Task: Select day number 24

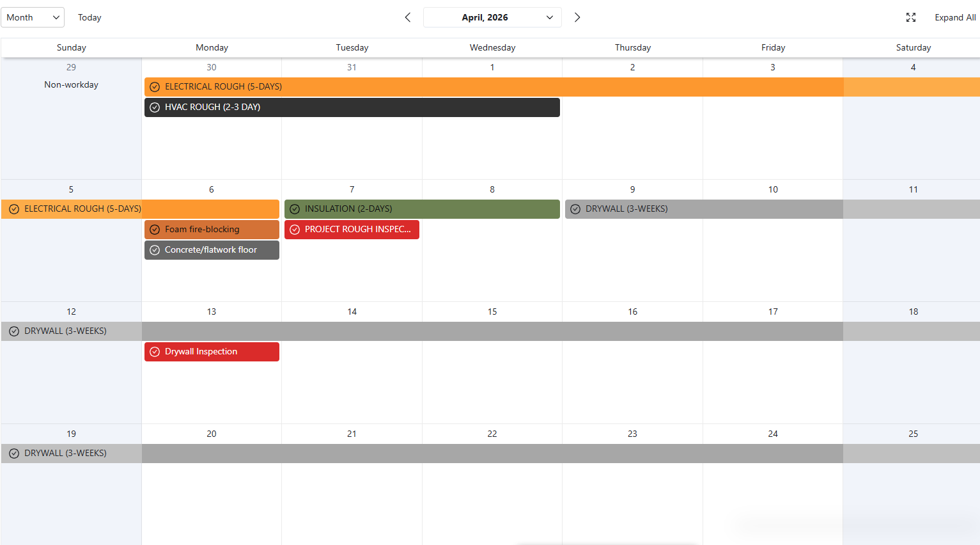Action: point(773,434)
